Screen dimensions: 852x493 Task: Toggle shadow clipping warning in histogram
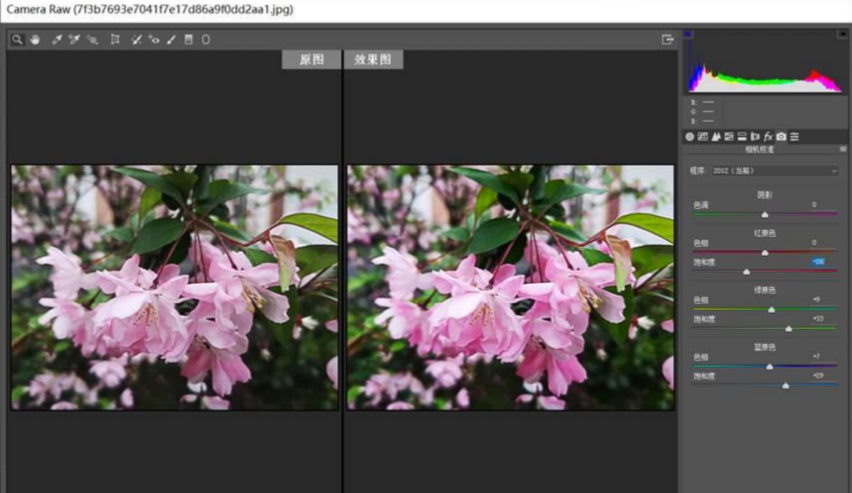point(688,34)
